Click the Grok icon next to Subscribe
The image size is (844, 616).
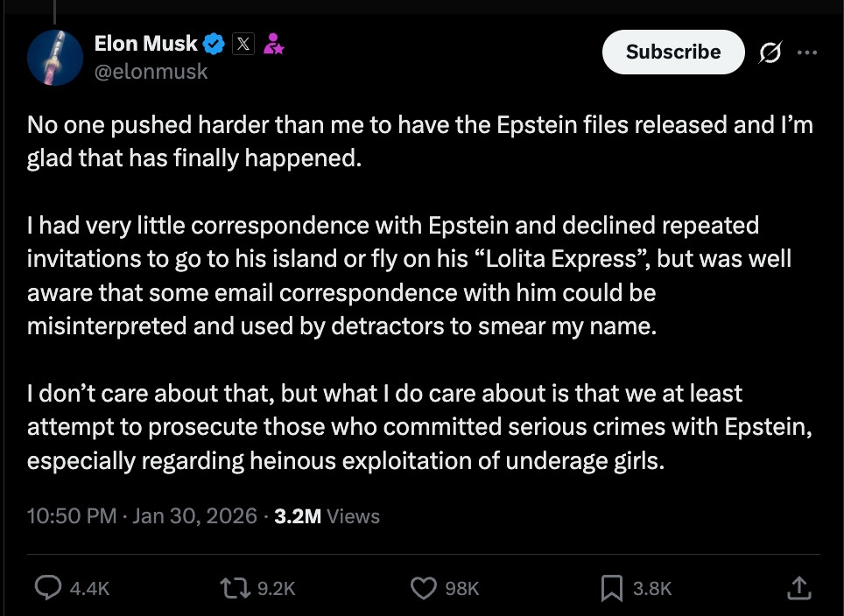[x=771, y=52]
